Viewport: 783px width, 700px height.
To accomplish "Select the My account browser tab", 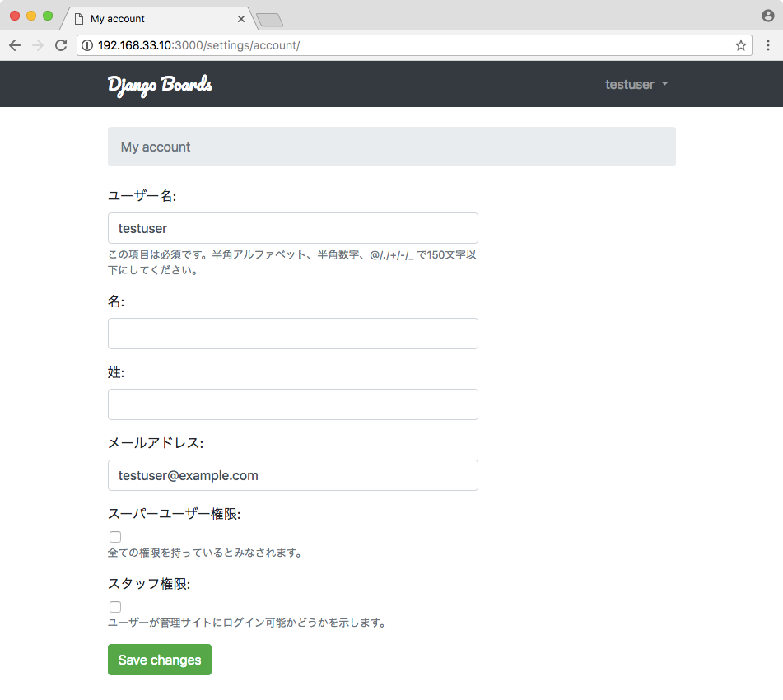I will point(159,19).
